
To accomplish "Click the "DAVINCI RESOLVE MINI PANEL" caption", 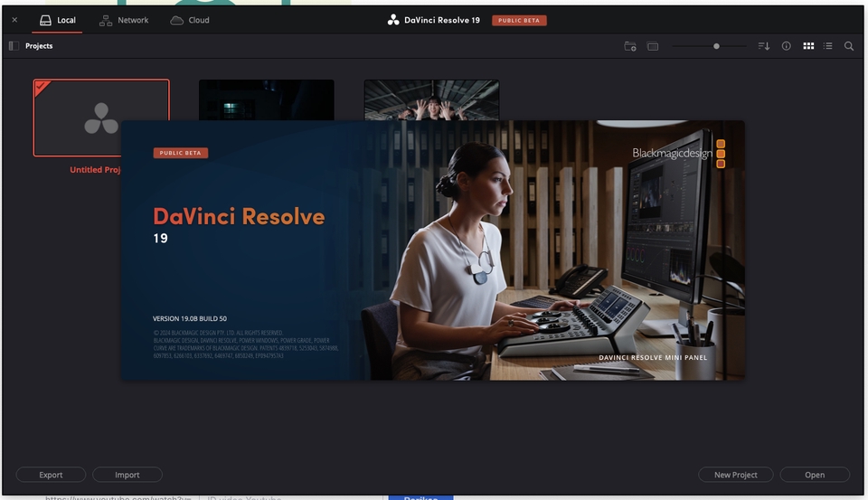I will click(653, 358).
